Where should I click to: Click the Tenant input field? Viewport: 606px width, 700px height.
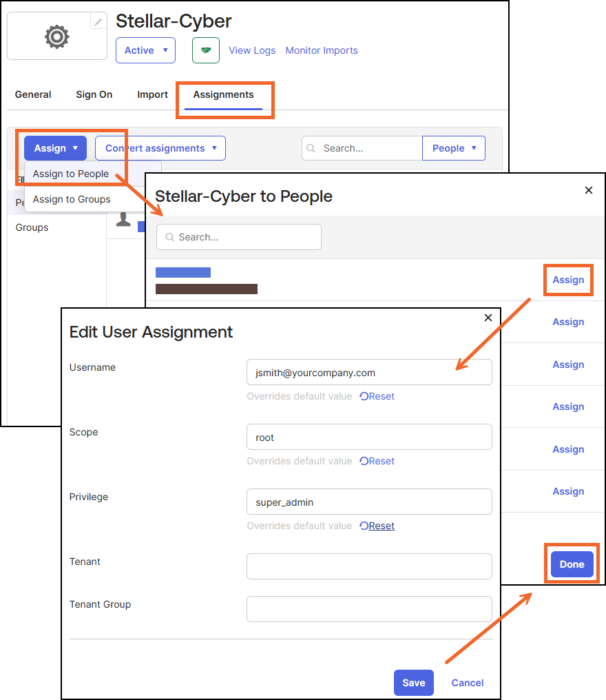point(369,566)
